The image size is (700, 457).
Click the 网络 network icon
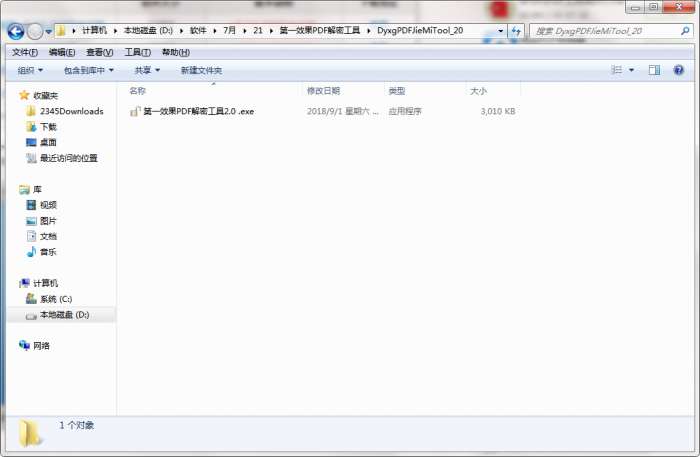24,345
